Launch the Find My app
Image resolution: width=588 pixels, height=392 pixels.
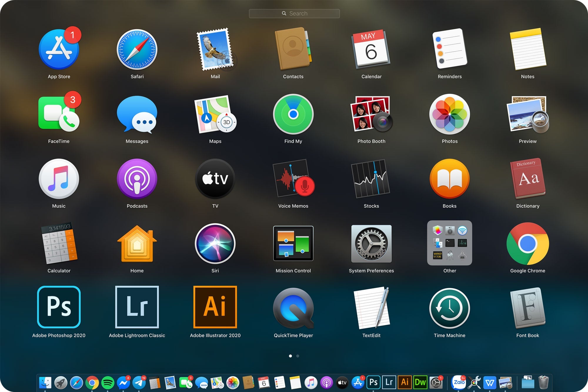point(293,114)
